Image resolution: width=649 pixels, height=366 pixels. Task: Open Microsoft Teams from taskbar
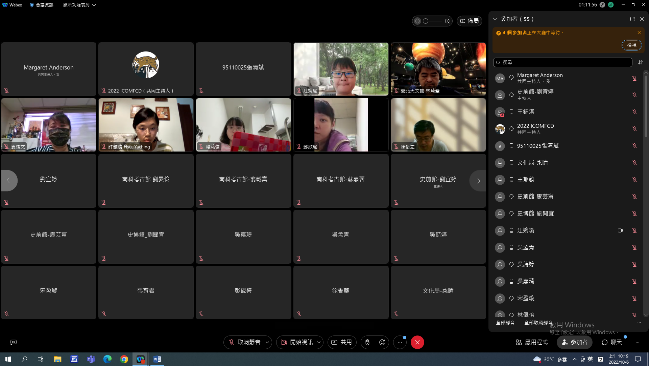pyautogui.click(x=91, y=359)
